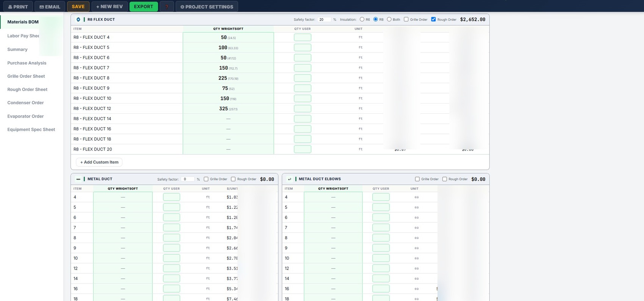Open the Purchase Analysis tab
Viewport: 644px width, 301px height.
(27, 63)
